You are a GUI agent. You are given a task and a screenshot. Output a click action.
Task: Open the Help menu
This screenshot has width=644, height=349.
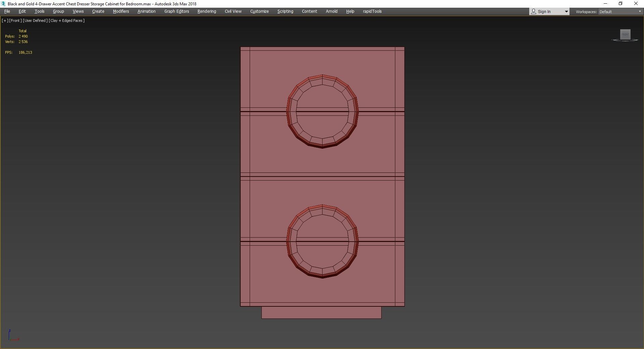(x=350, y=11)
